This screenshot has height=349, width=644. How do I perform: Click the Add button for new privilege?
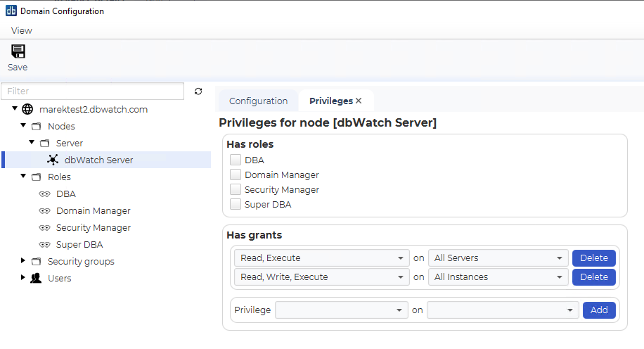[599, 310]
